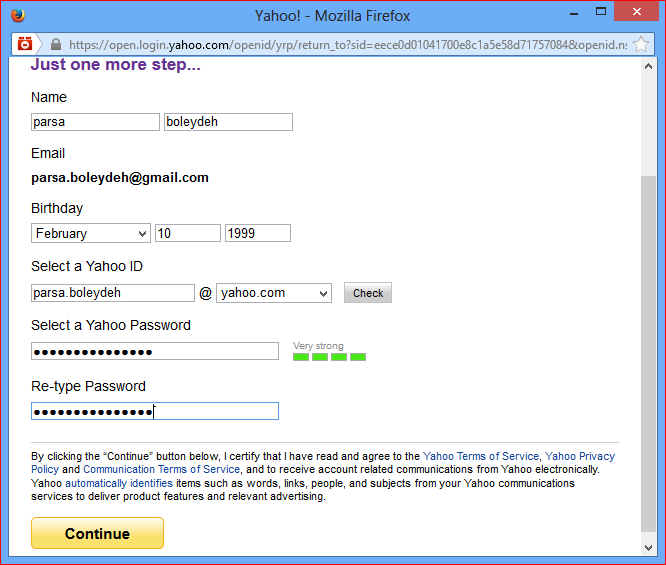Click the Re-type Password field
This screenshot has height=565, width=666.
click(155, 411)
